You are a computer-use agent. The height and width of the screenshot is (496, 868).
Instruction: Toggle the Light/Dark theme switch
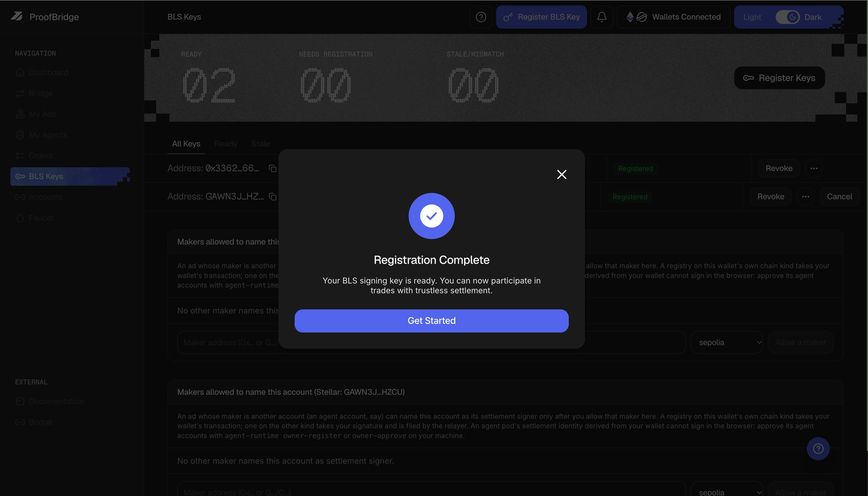[x=788, y=17]
